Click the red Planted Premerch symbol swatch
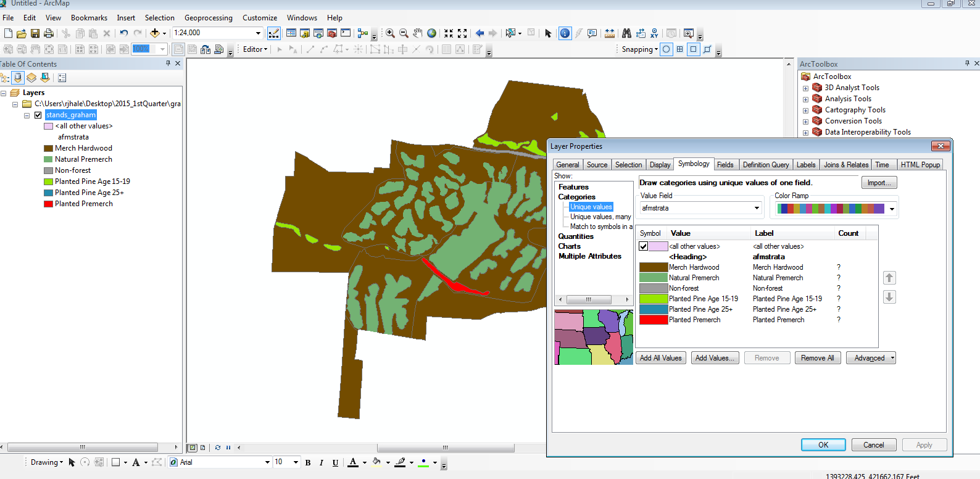Viewport: 980px width, 479px height. (x=654, y=320)
